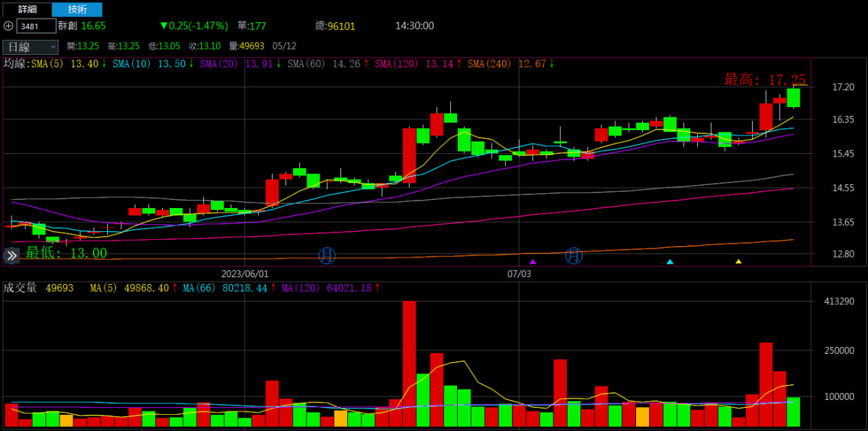This screenshot has width=868, height=431.
Task: Click the stock code field 3481
Action: (37, 26)
